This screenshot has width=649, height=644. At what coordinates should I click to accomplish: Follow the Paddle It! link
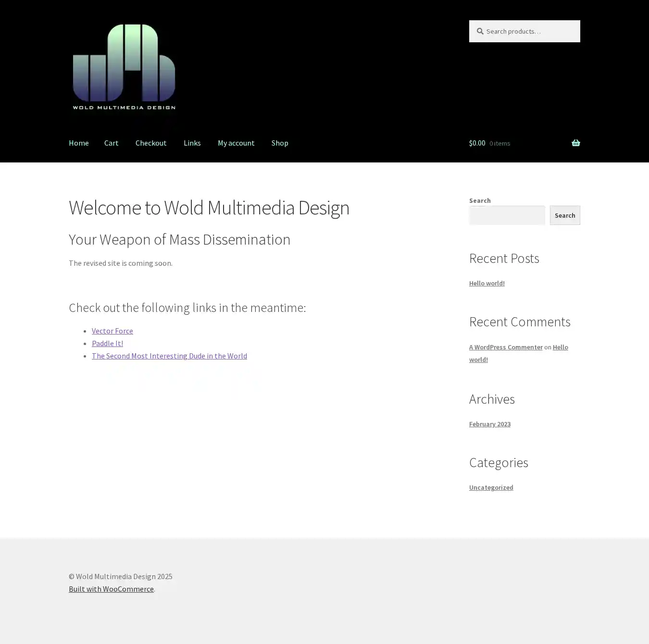pos(107,343)
